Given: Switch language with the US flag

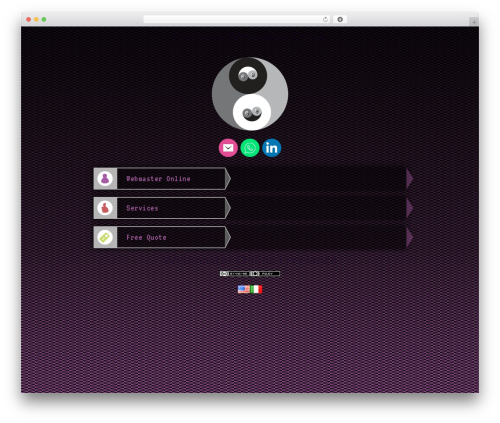Looking at the screenshot, I should (x=244, y=289).
